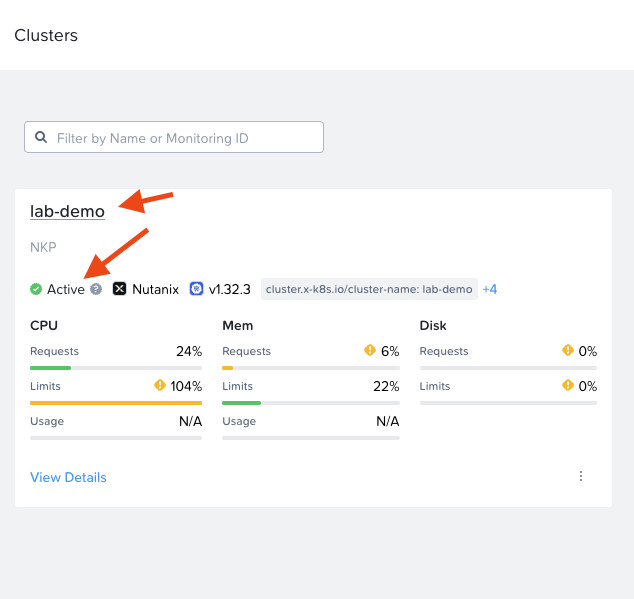Image resolution: width=634 pixels, height=599 pixels.
Task: Click the 104% CPU Limits value
Action: click(x=186, y=386)
